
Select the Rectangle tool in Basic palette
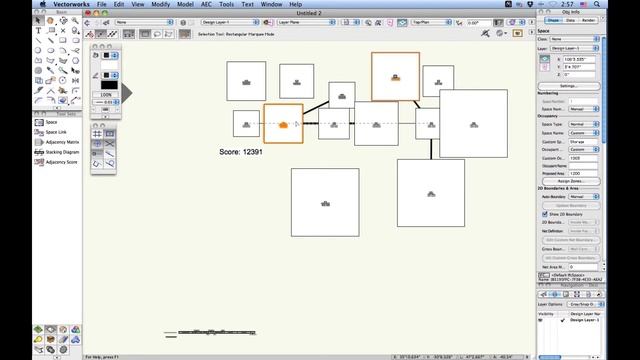[x=63, y=40]
